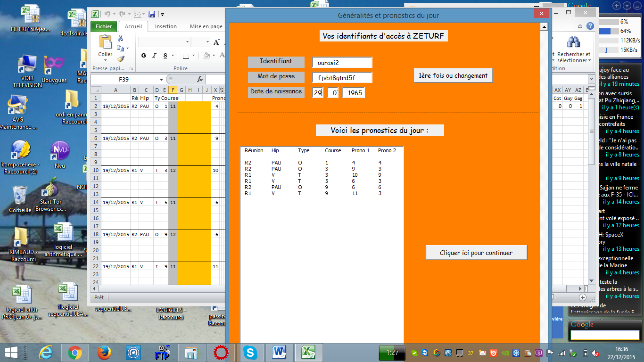The image size is (644, 362).
Task: Click the Copy icon in Excel clipboard group
Action: tap(120, 49)
